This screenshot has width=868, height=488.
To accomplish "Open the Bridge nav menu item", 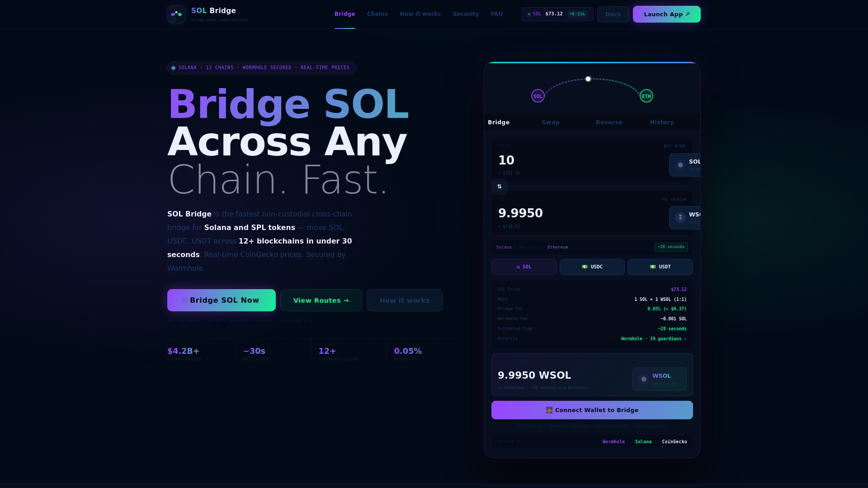I will [345, 14].
